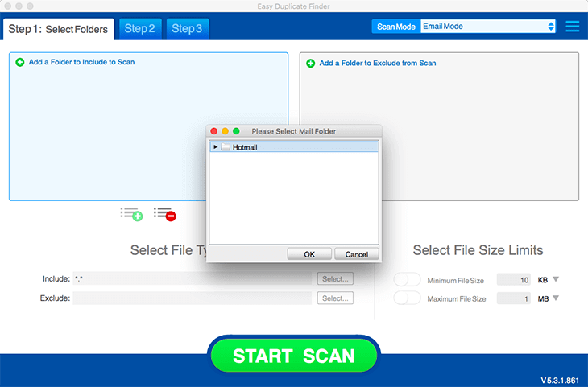Enable the Maximum File Size toggle
The image size is (588, 387).
[x=407, y=298]
